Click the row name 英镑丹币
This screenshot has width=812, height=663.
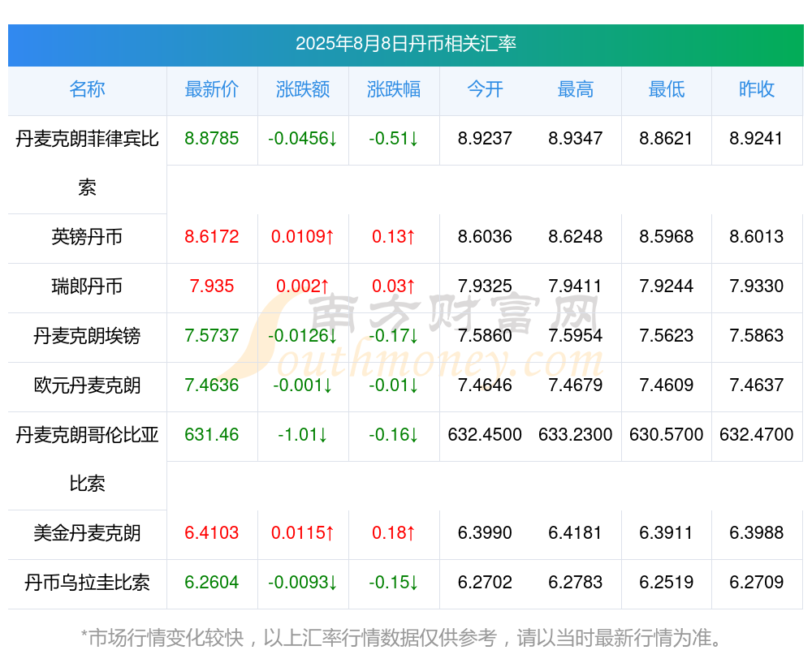coord(87,237)
